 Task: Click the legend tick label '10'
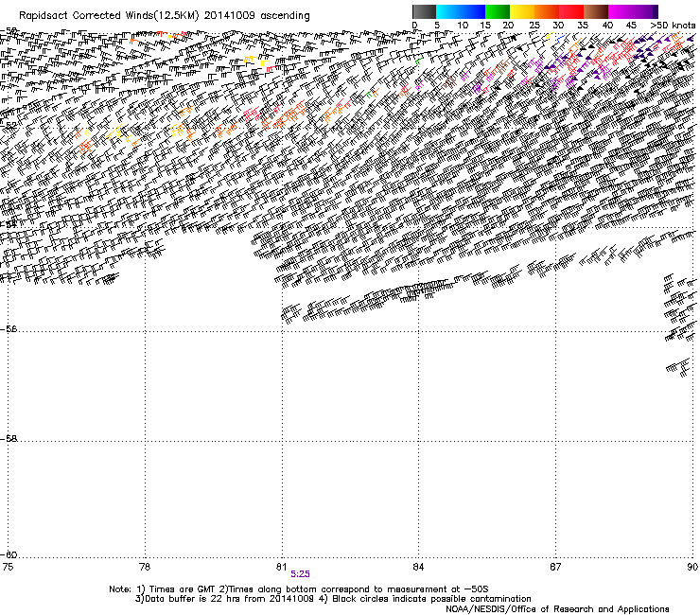463,26
